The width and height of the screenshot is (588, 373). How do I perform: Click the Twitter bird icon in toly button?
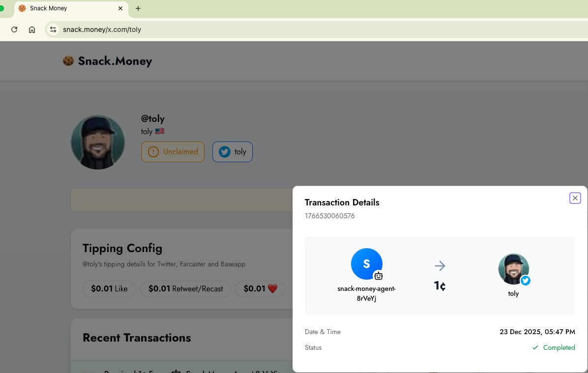225,152
